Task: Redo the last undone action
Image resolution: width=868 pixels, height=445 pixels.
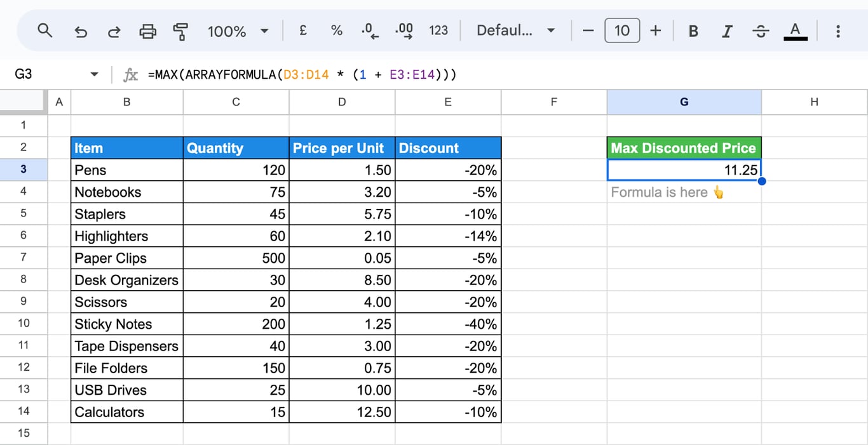Action: click(x=114, y=30)
